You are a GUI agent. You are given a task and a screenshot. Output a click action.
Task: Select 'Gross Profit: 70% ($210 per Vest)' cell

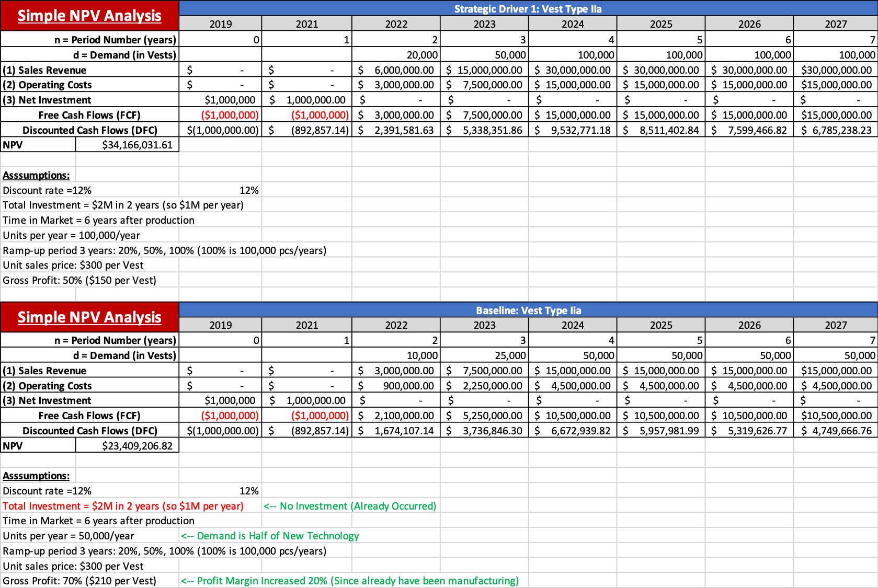pos(79,581)
